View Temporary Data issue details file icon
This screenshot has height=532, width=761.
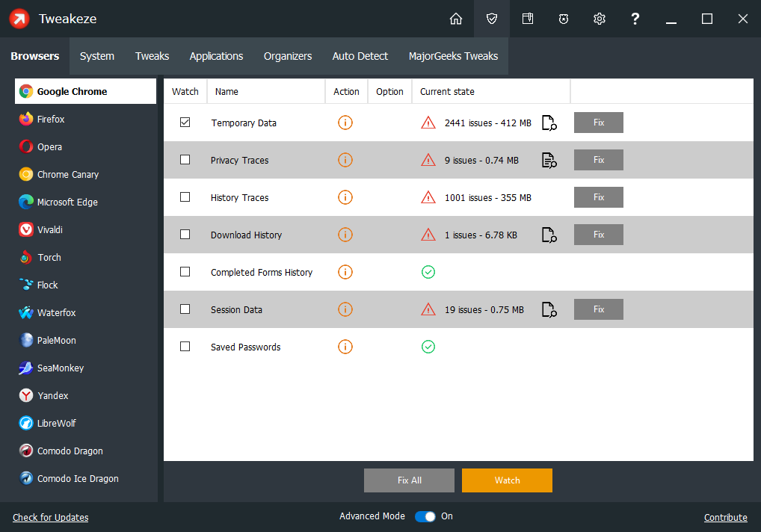[549, 123]
